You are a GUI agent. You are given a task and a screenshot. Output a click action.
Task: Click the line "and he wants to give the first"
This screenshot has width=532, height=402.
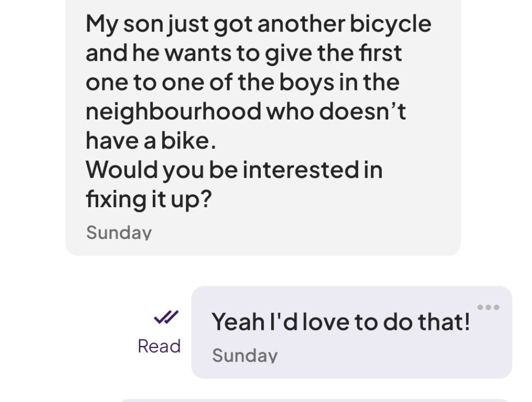click(x=244, y=53)
